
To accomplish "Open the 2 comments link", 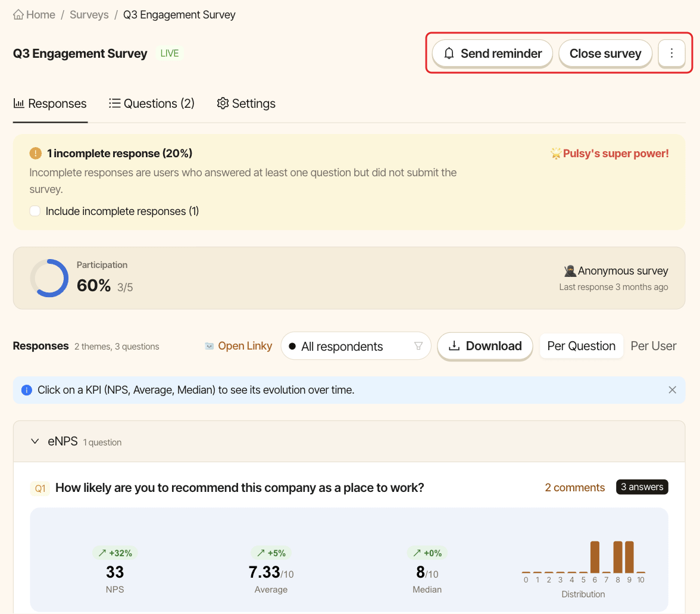I will [x=574, y=488].
